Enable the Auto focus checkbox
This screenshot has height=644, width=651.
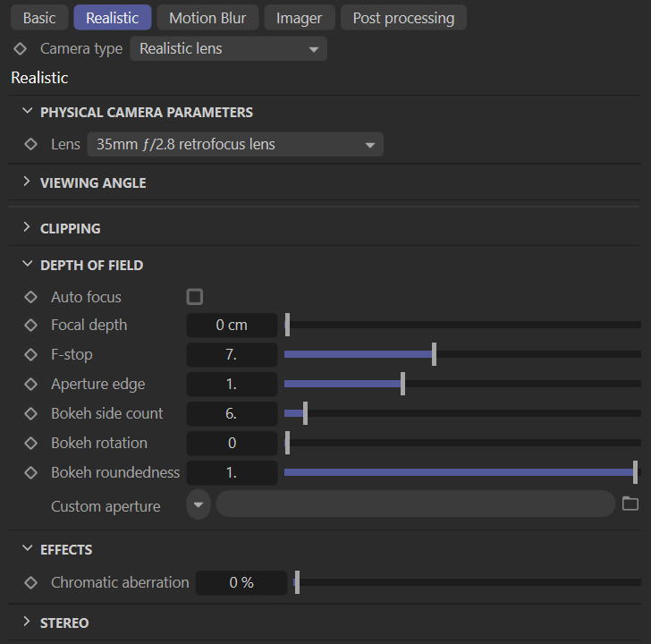click(194, 297)
